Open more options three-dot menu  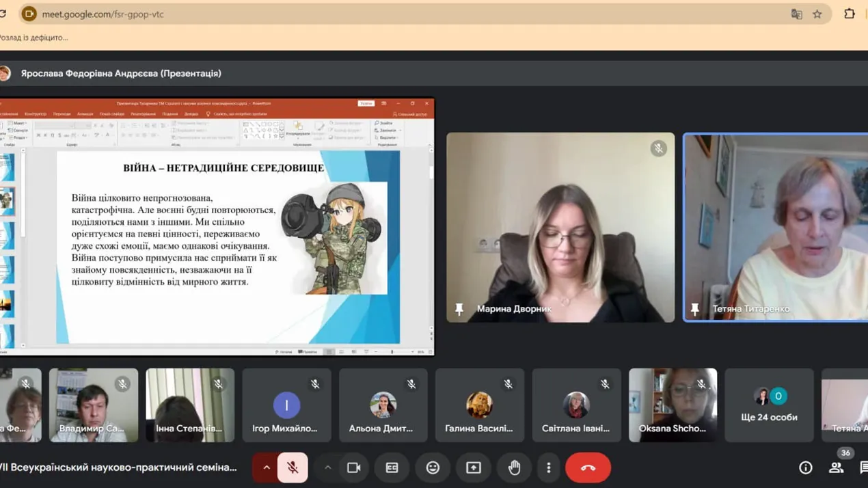548,467
